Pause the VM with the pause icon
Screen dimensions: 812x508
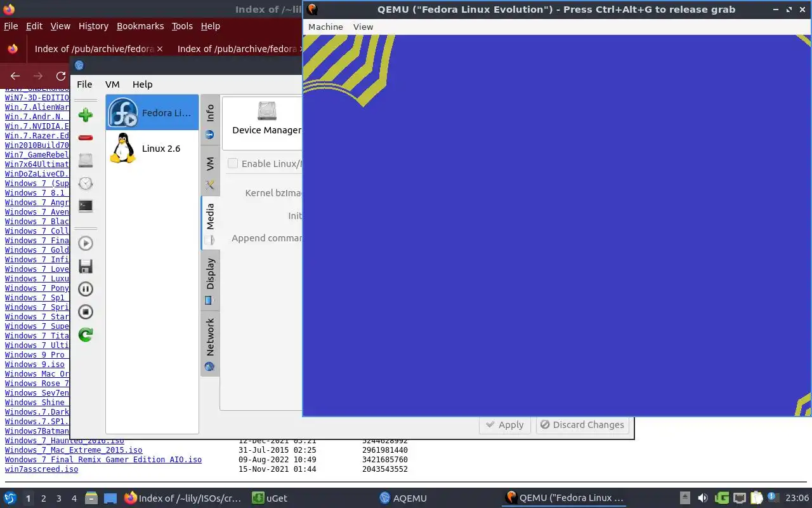tap(86, 289)
